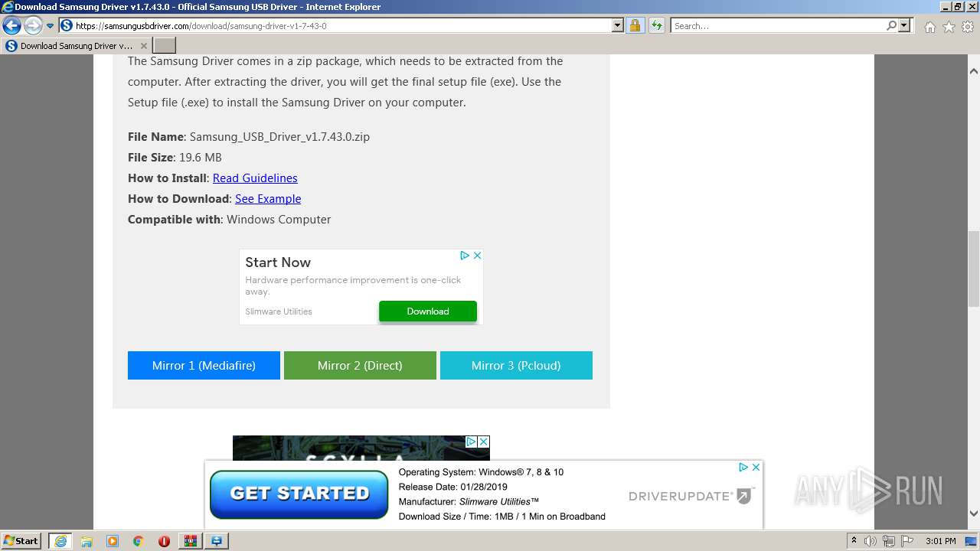This screenshot has height=551, width=980.
Task: Open the Opera taskbar icon
Action: [x=165, y=541]
